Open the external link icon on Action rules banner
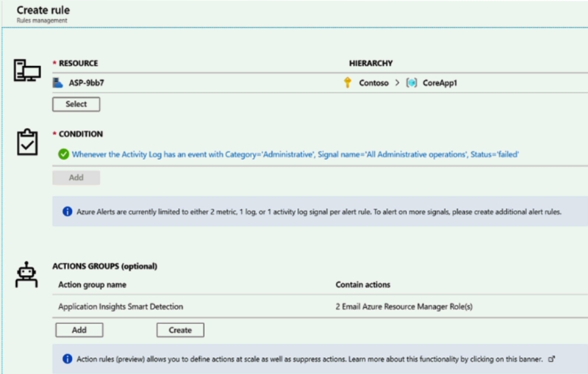Screen dimensions: 588x374 [x=552, y=359]
